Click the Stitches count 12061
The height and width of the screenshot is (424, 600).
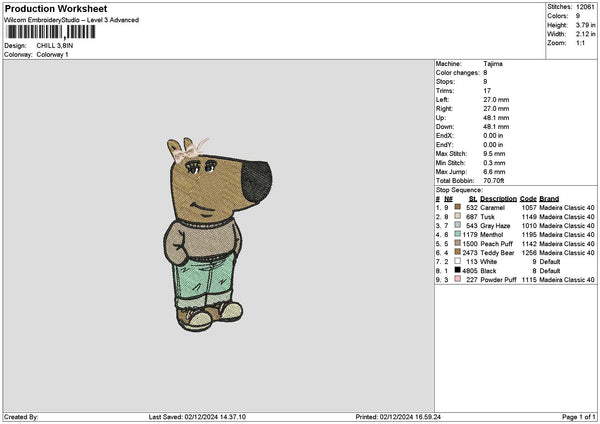(585, 7)
